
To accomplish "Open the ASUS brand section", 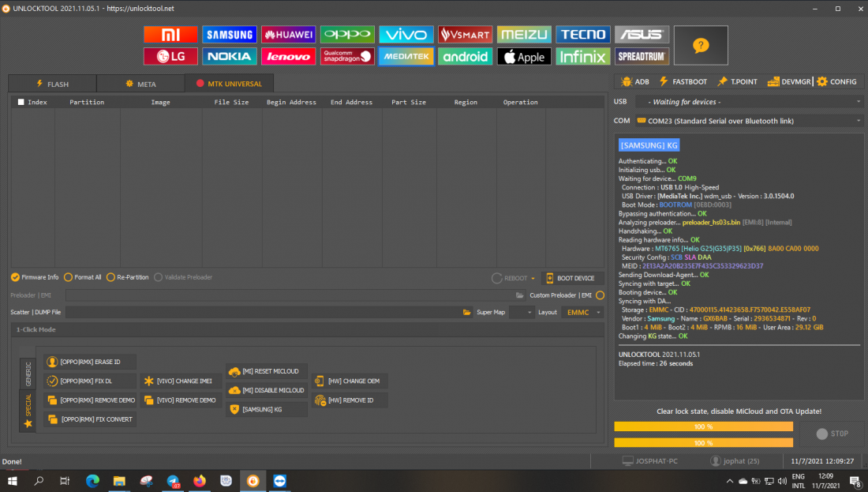I will pyautogui.click(x=642, y=34).
